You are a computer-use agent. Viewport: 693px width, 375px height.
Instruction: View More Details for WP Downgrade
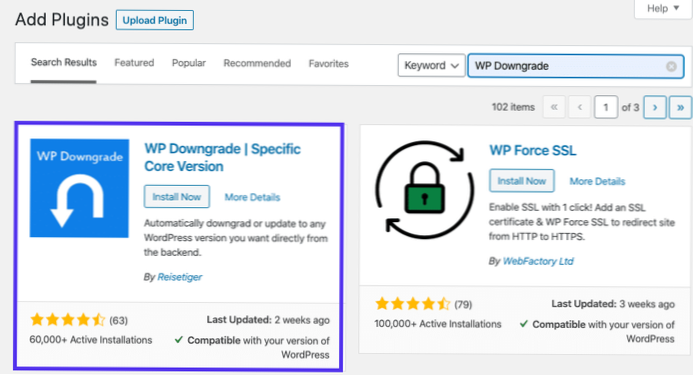point(252,197)
